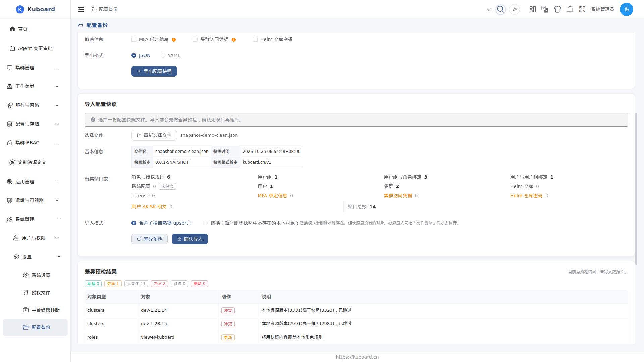
Task: Open 配置备份 sidebar item
Action: (x=35, y=327)
